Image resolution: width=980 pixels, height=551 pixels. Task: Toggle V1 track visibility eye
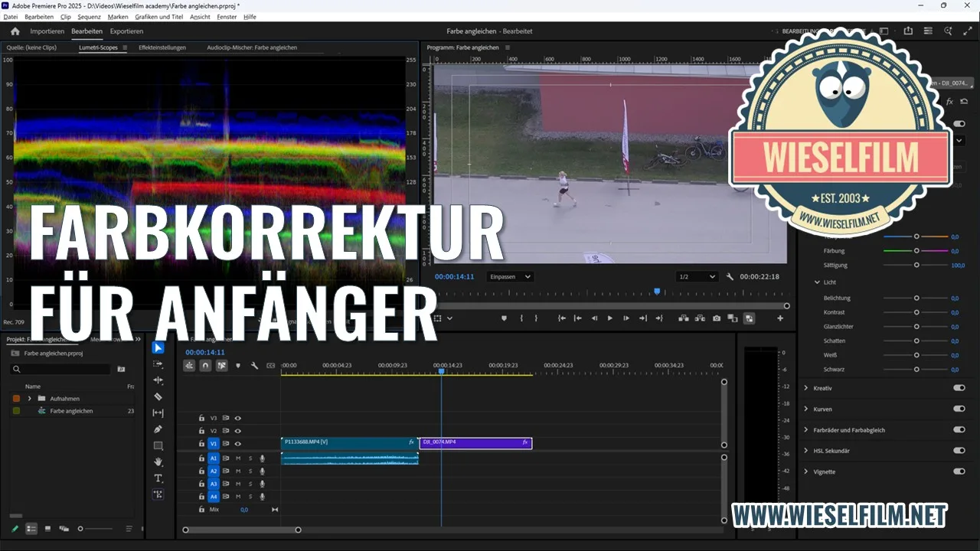tap(238, 444)
